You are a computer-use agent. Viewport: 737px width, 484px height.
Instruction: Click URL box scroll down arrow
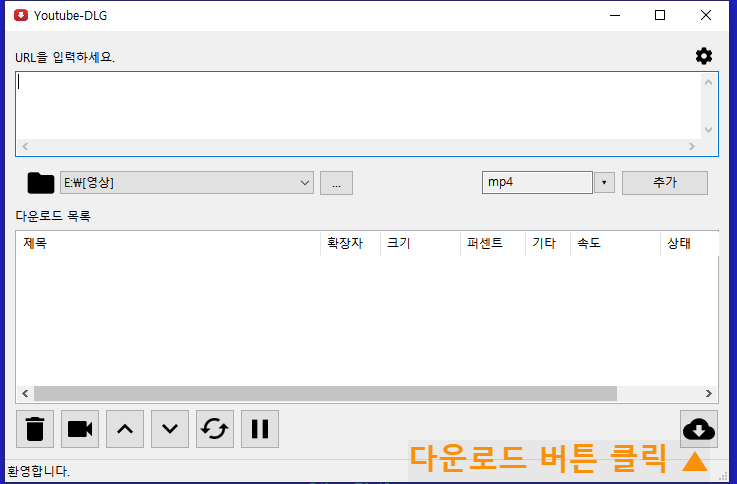tap(708, 130)
